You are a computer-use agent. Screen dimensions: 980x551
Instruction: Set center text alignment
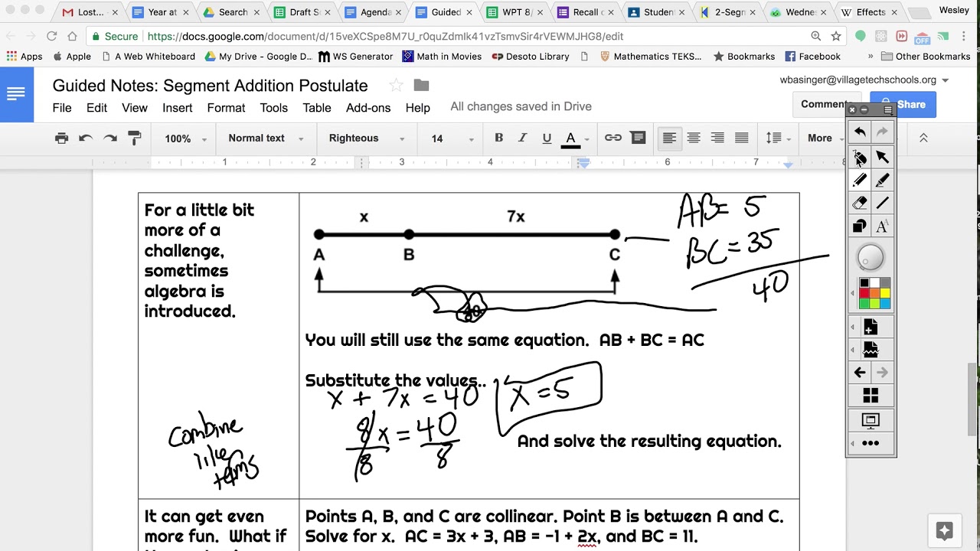click(694, 138)
